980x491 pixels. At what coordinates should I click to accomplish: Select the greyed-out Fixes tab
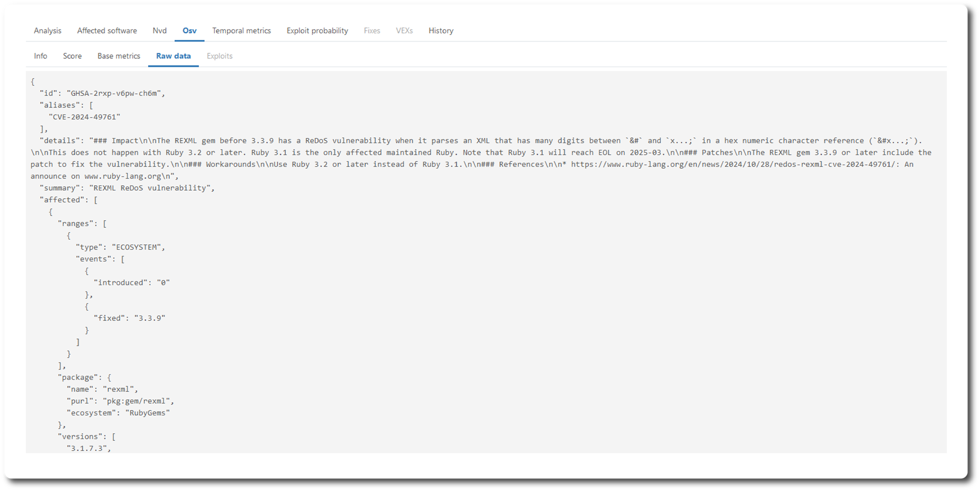(372, 31)
